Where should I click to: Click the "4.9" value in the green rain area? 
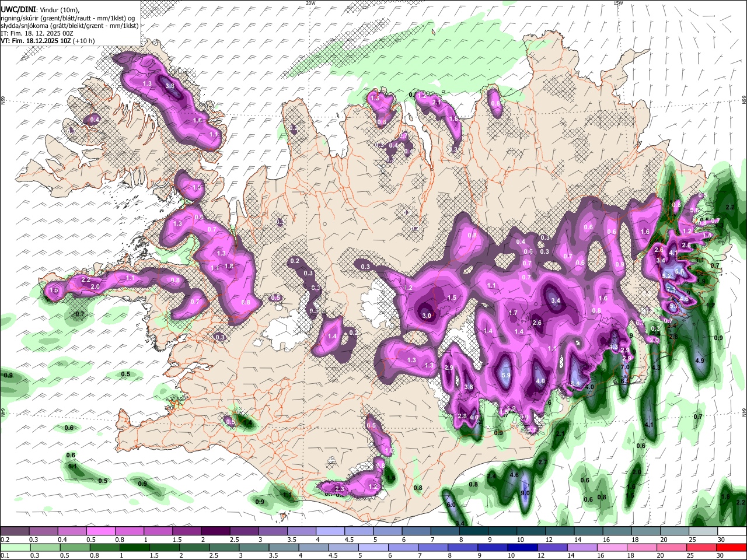[700, 360]
